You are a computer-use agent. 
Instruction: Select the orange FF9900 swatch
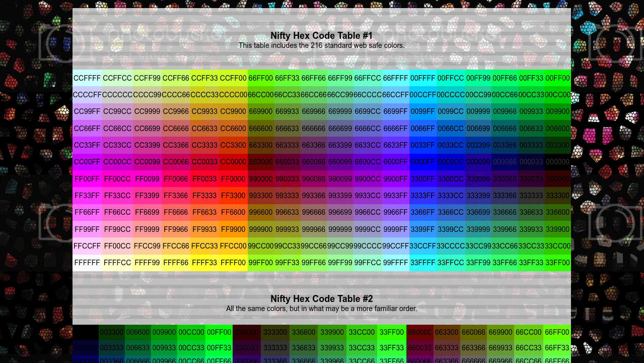tap(233, 229)
